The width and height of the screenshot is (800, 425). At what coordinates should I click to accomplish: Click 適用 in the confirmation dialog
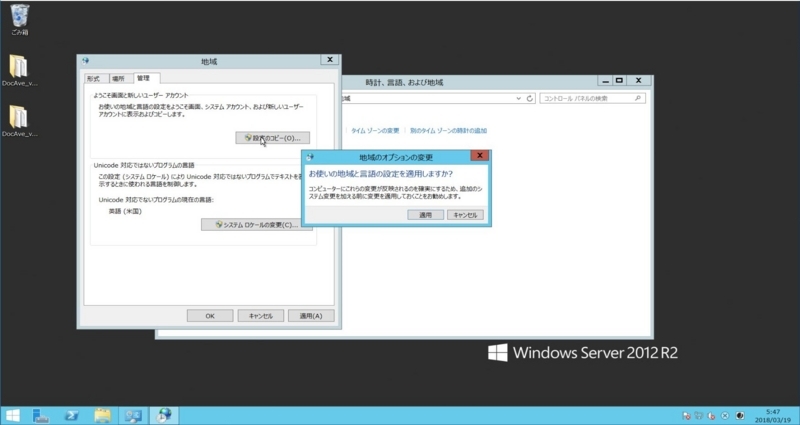(x=425, y=215)
